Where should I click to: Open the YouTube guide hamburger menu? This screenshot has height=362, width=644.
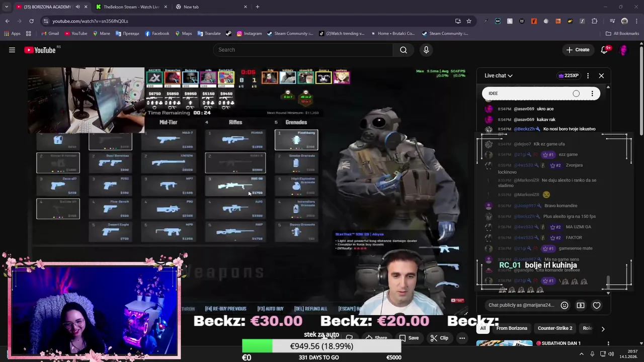[12, 50]
